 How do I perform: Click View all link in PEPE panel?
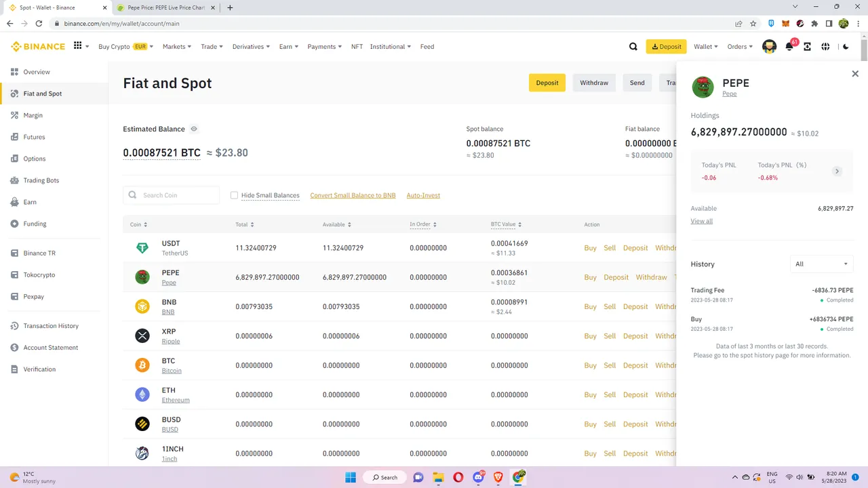coord(701,221)
